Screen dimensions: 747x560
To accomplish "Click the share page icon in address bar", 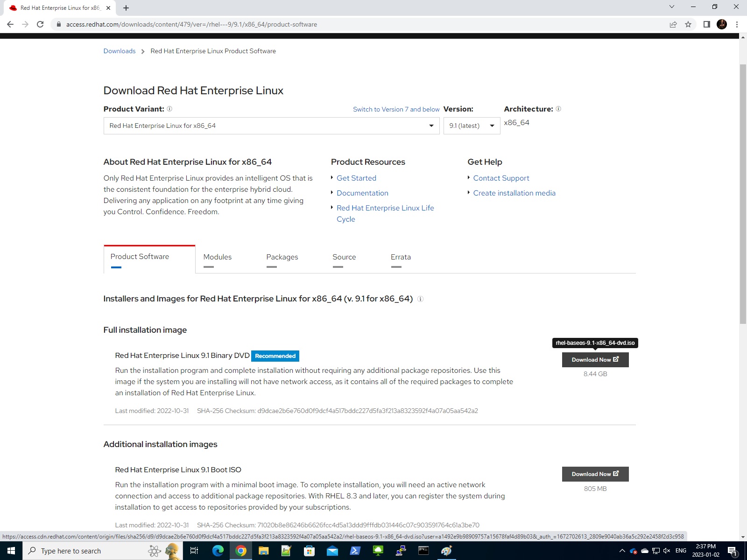I will [x=673, y=24].
